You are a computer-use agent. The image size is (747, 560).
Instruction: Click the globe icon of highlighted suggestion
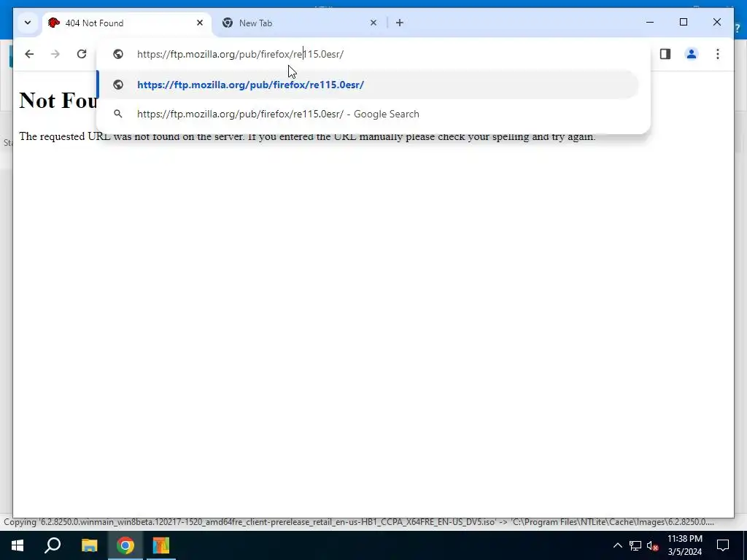(118, 85)
